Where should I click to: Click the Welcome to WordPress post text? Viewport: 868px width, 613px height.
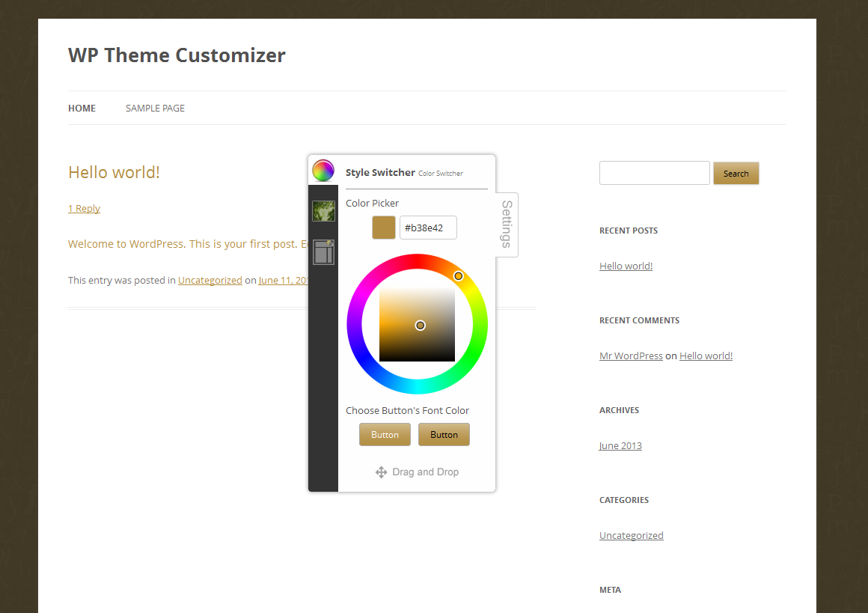click(188, 244)
